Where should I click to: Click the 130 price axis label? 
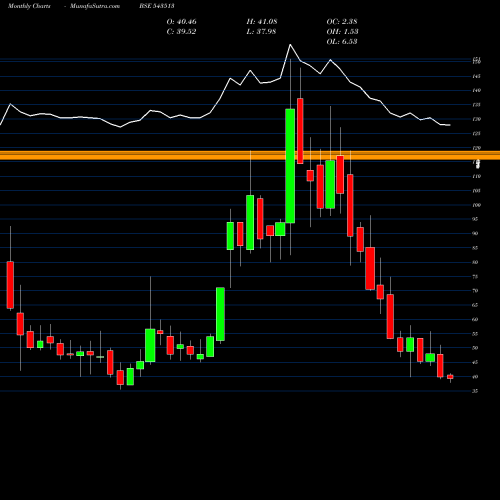[477, 119]
